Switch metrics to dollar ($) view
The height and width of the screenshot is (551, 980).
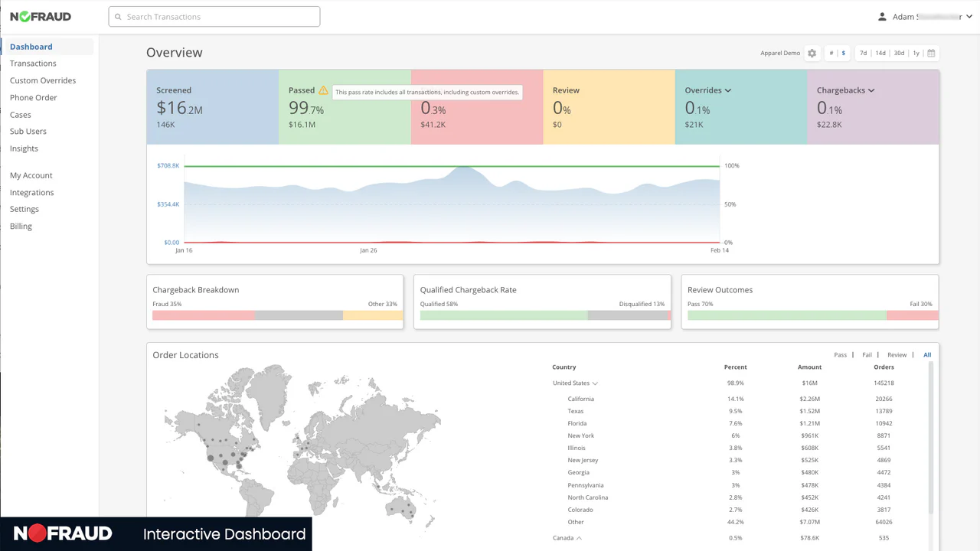click(844, 54)
